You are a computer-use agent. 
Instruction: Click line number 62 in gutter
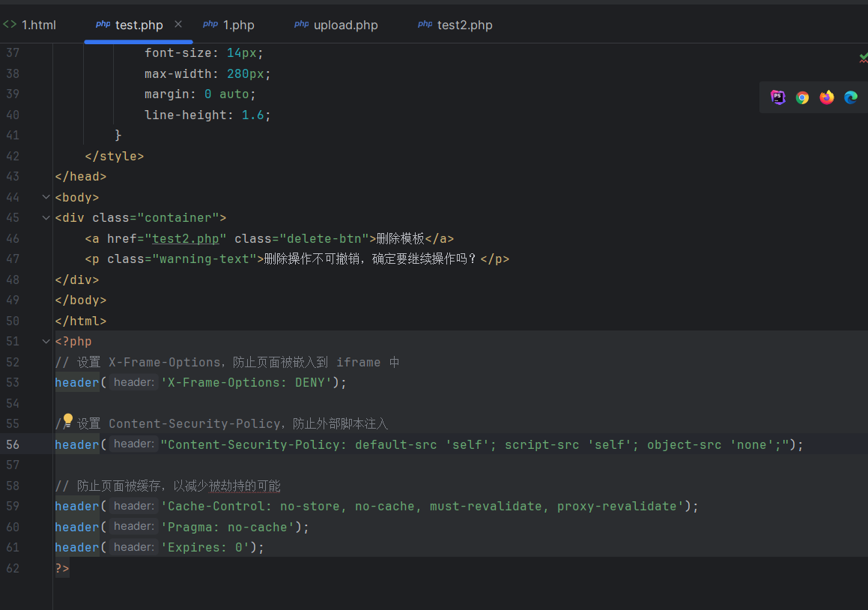[13, 569]
